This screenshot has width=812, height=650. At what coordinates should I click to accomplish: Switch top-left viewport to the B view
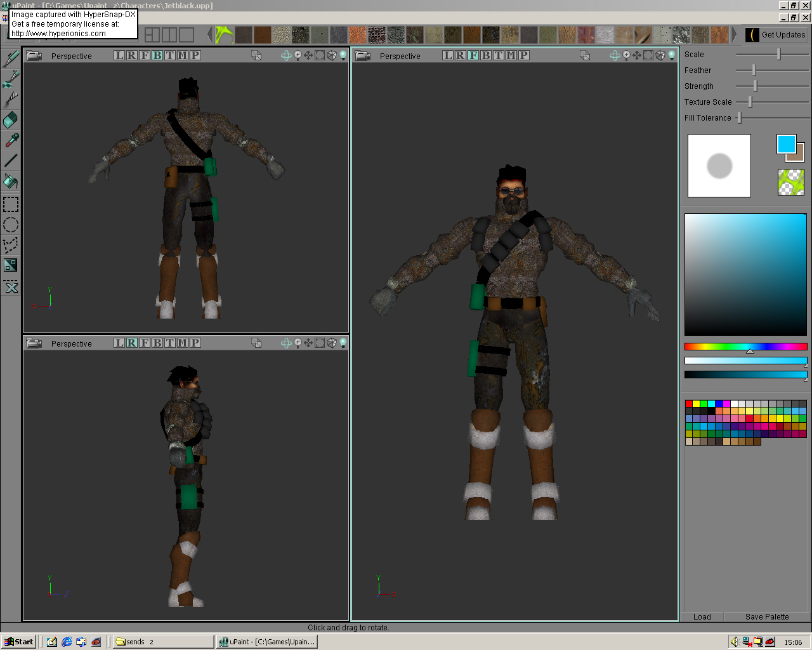point(158,55)
